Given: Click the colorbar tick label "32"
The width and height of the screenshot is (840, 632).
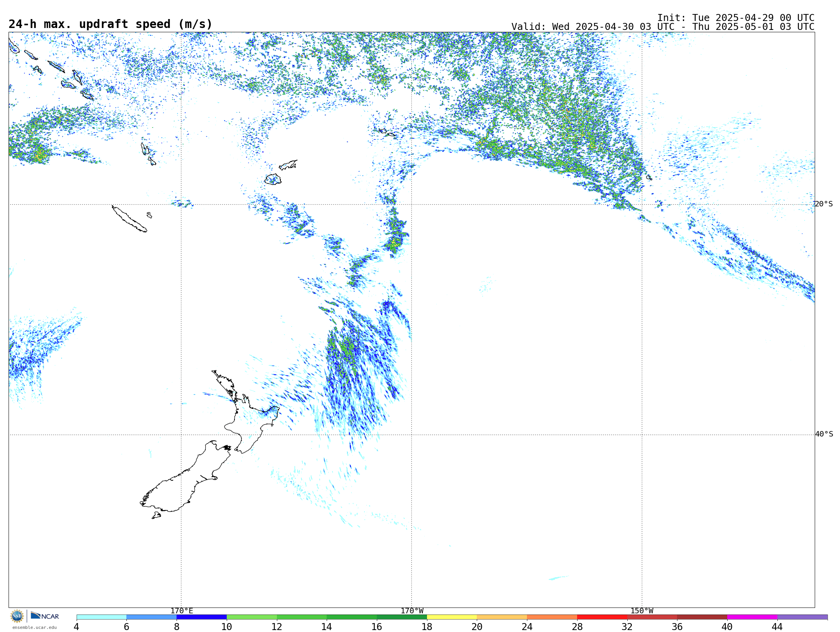Looking at the screenshot, I should click(x=627, y=627).
